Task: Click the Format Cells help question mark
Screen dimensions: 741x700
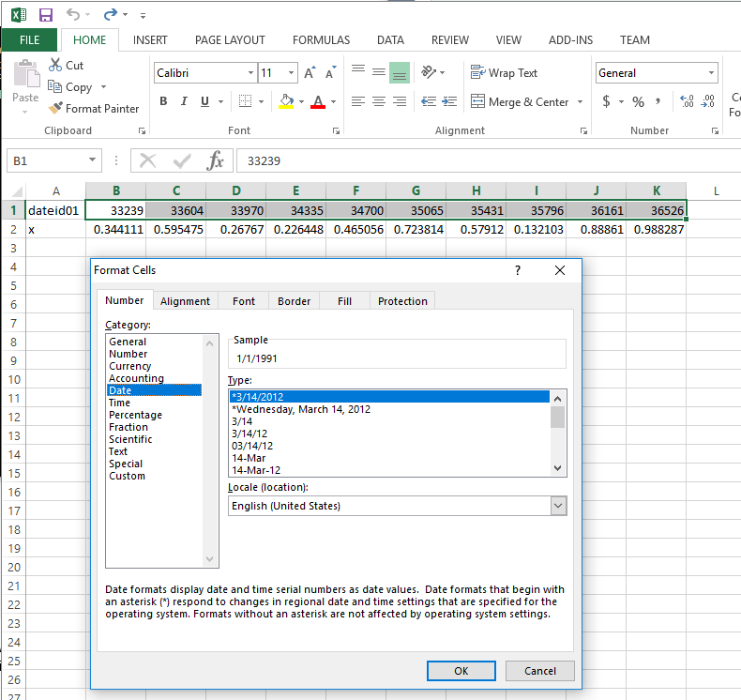Action: pyautogui.click(x=518, y=270)
